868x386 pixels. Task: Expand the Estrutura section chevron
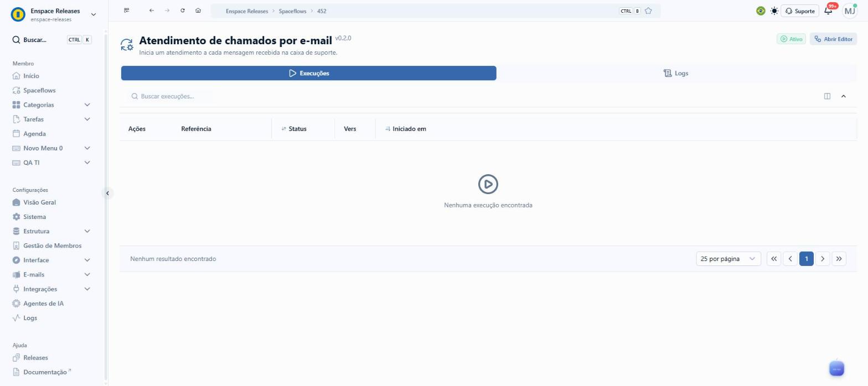click(x=87, y=231)
